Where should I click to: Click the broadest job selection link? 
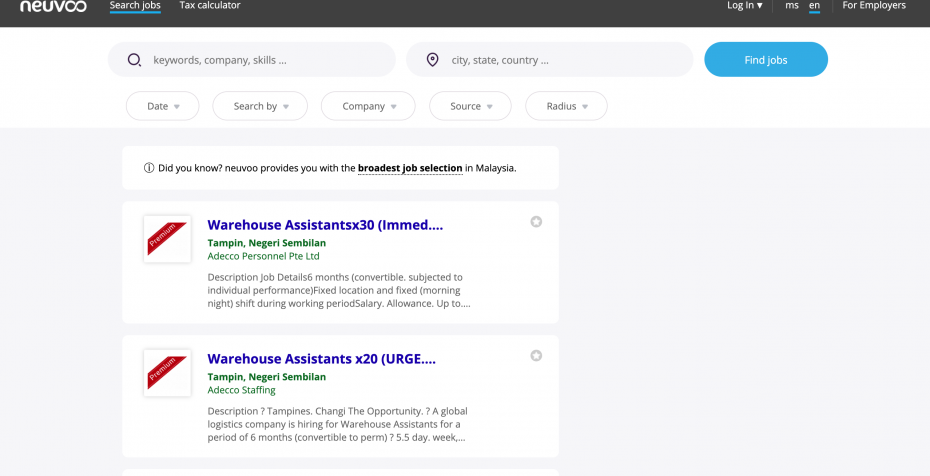[410, 168]
